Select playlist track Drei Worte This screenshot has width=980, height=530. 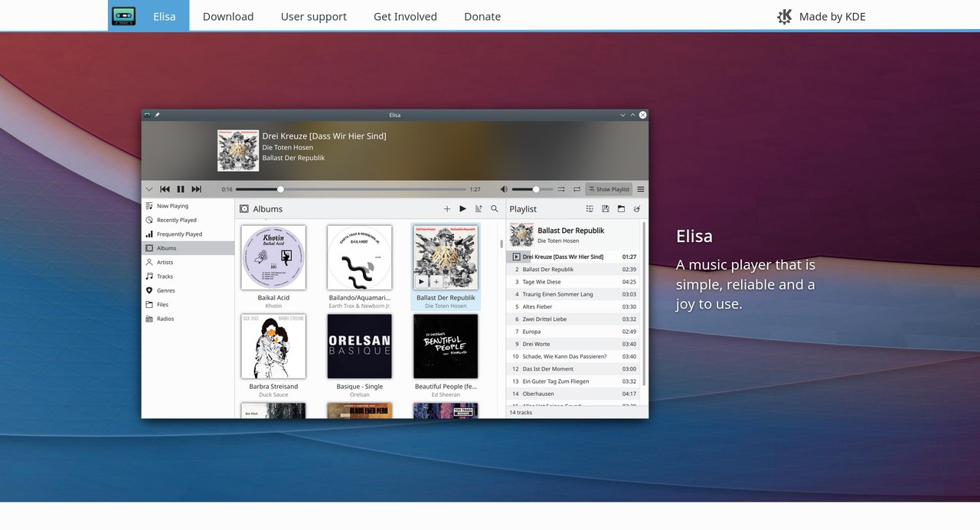573,344
